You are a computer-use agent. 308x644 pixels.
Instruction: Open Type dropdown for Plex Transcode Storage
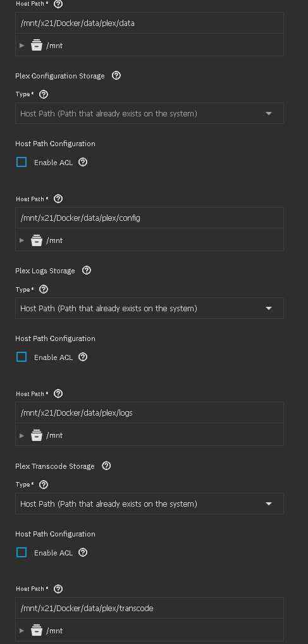click(x=149, y=504)
